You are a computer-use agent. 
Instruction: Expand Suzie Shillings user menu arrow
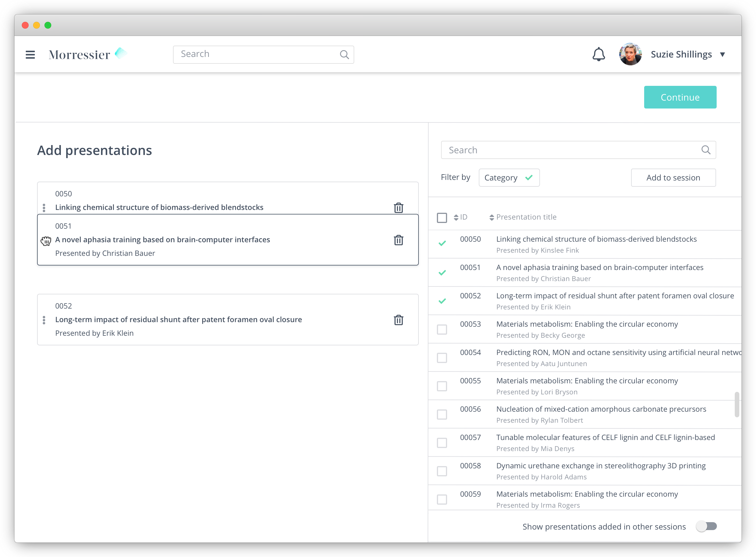722,55
